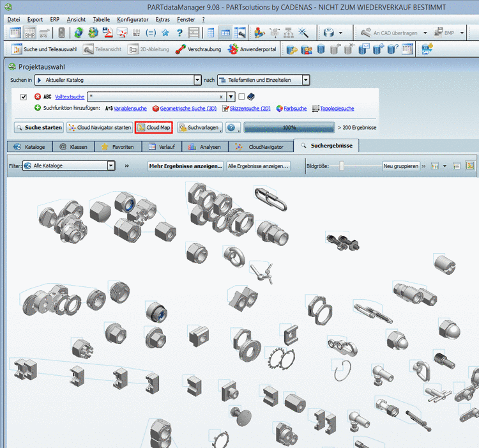Switch to the Kataloge tab
Image resolution: width=479 pixels, height=448 pixels.
tap(29, 147)
